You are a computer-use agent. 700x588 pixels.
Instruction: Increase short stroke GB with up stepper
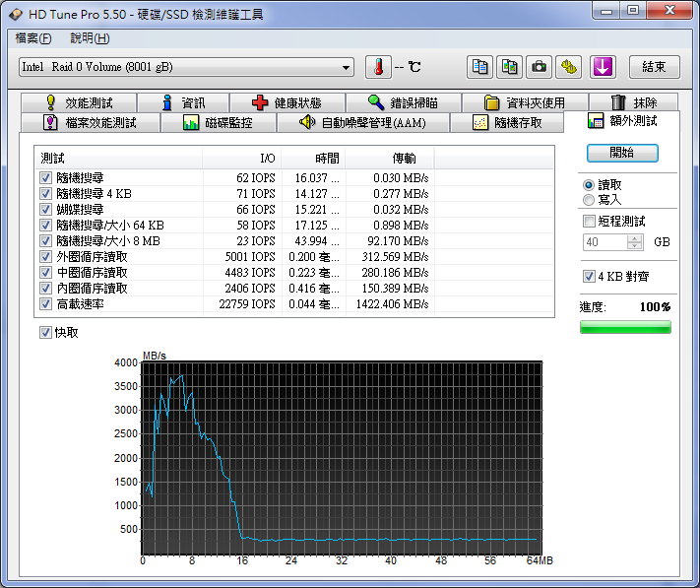pyautogui.click(x=634, y=238)
